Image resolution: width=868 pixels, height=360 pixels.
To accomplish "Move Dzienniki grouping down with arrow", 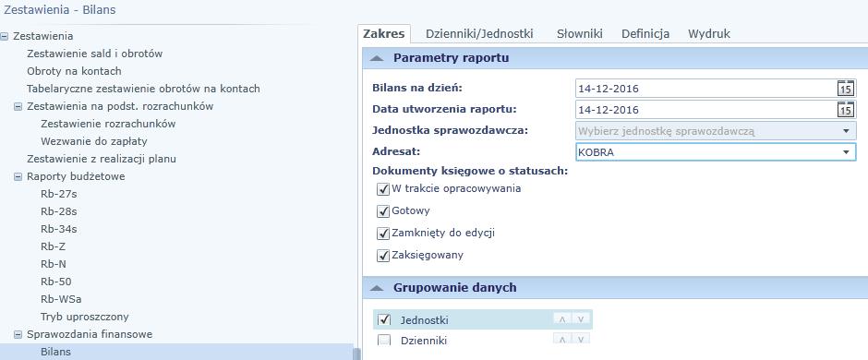I will coord(581,340).
